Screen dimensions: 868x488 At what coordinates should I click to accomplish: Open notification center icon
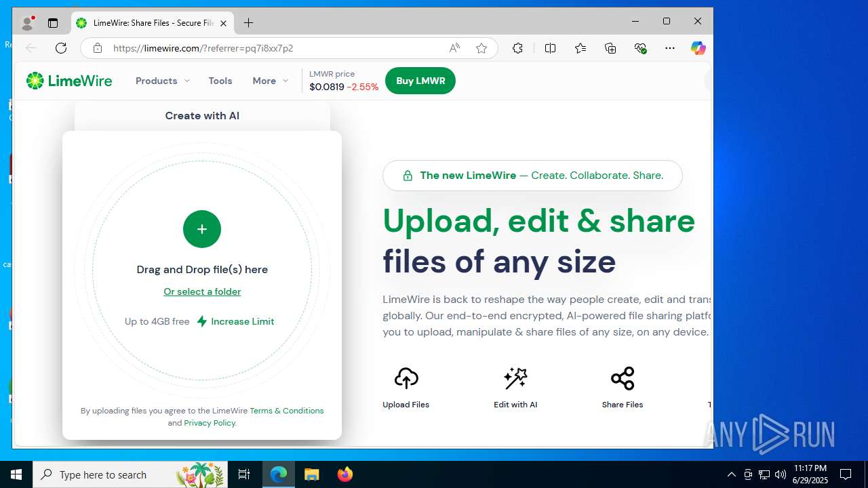click(x=846, y=474)
